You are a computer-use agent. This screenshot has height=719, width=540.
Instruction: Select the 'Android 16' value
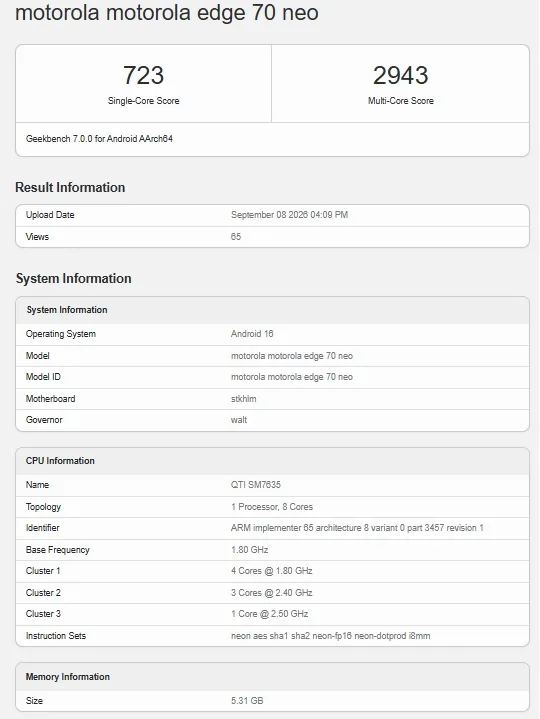click(x=252, y=334)
